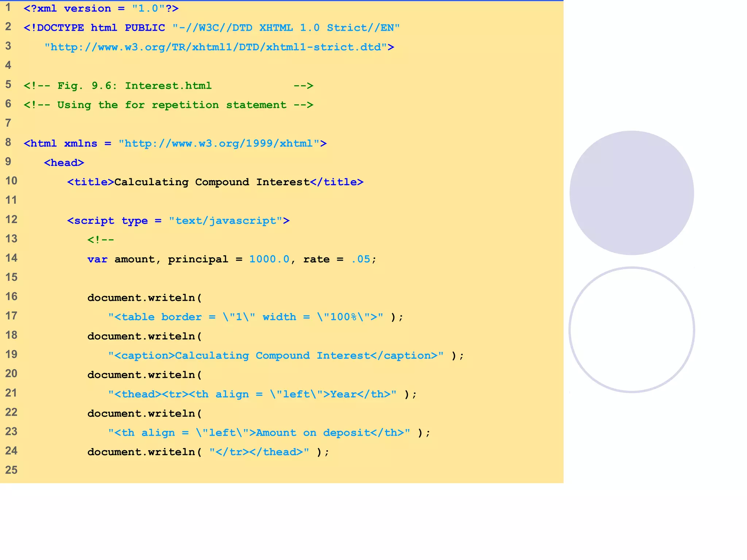Click the 'var amount, principal' declaration line
Viewport: 747px width, 560px height.
232,259
